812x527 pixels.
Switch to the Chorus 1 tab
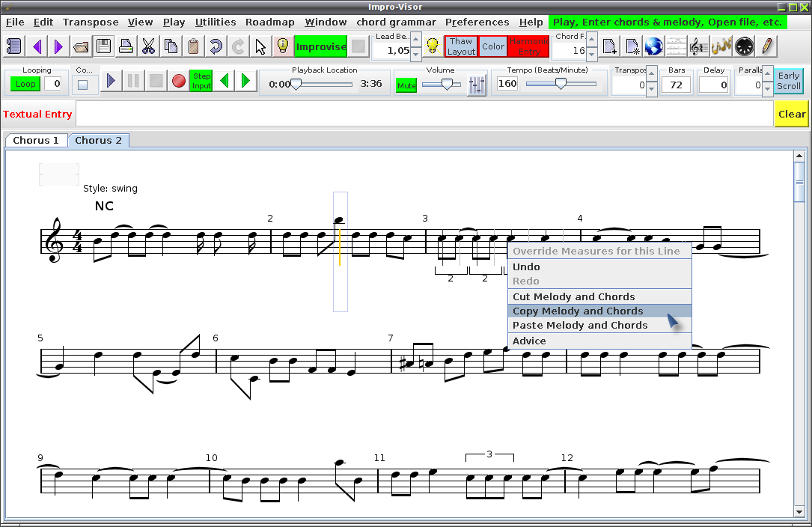[36, 141]
